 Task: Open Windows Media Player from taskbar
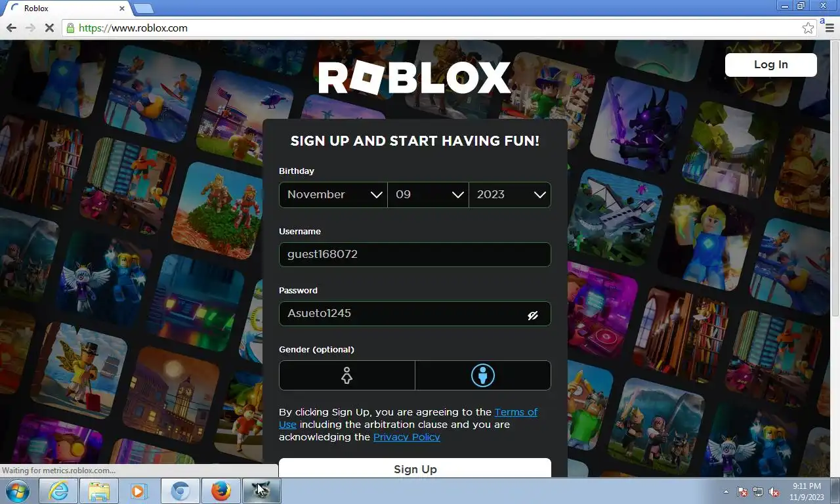pos(139,491)
